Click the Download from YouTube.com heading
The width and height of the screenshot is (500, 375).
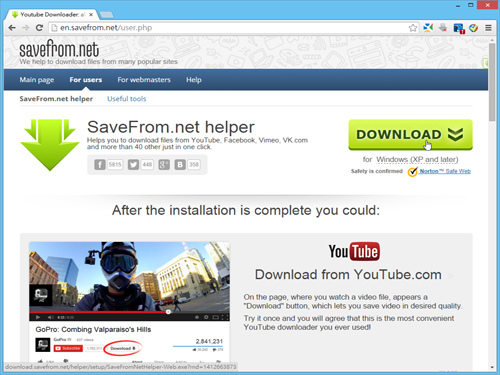coord(348,275)
